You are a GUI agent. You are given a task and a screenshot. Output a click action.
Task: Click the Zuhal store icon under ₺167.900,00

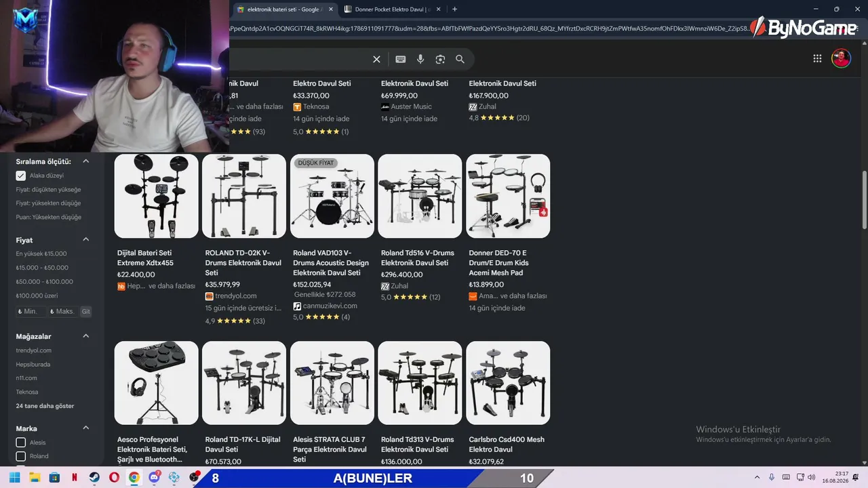473,107
